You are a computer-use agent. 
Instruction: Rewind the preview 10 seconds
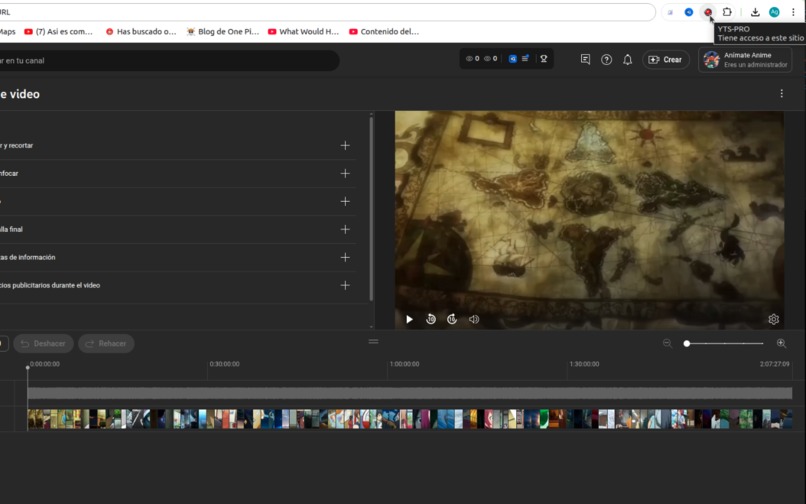click(431, 319)
